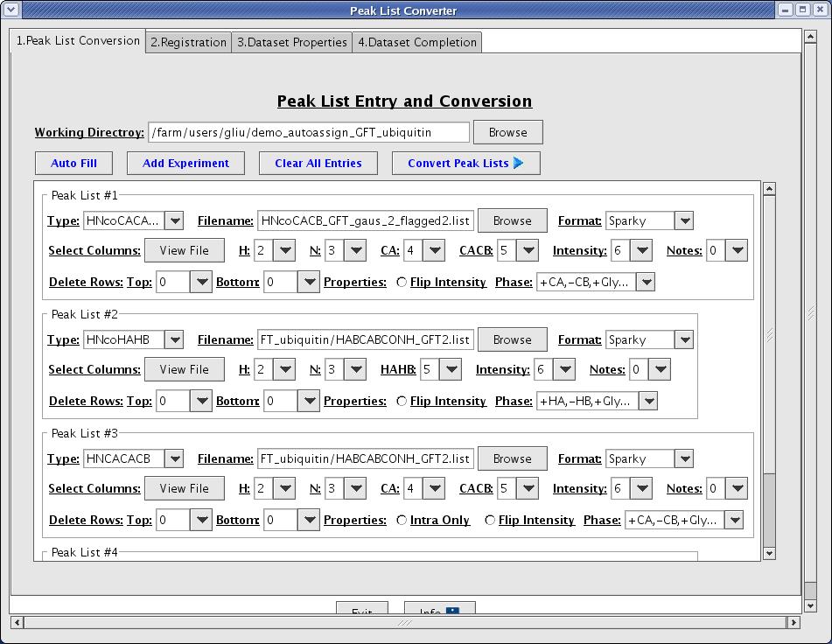832x644 pixels.
Task: Click the Working Directory path field
Action: pos(309,132)
